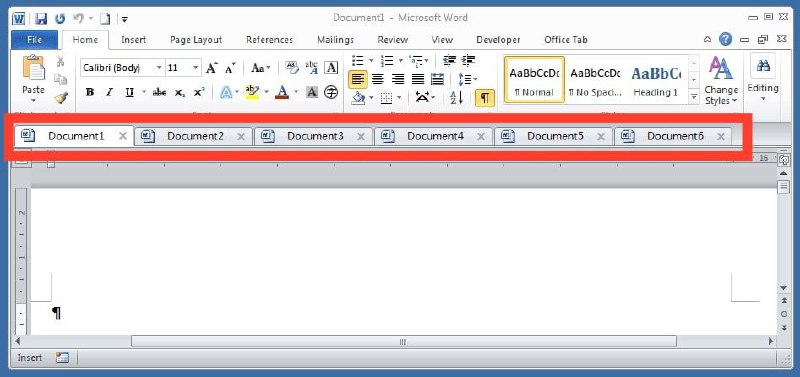Toggle Superscript formatting
This screenshot has width=800, height=377.
(x=199, y=92)
